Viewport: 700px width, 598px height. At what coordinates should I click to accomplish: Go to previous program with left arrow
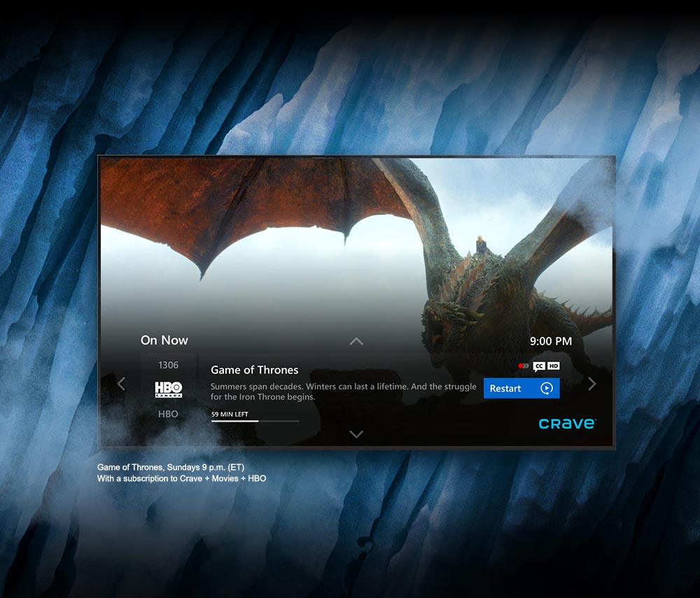point(121,384)
